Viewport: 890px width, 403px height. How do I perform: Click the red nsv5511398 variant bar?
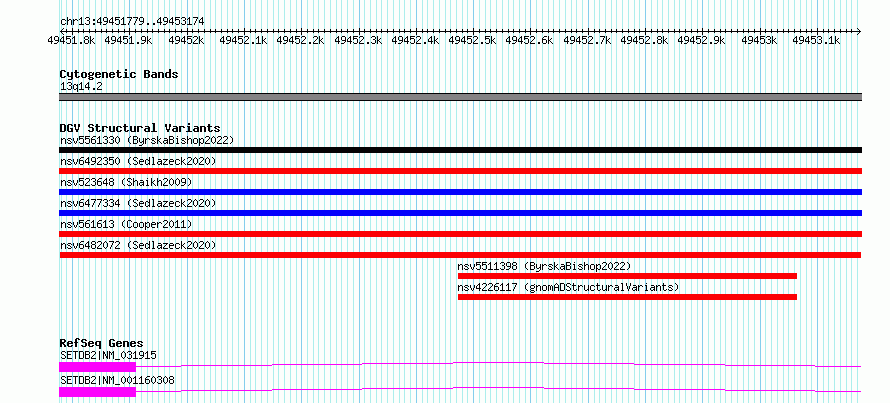(627, 276)
